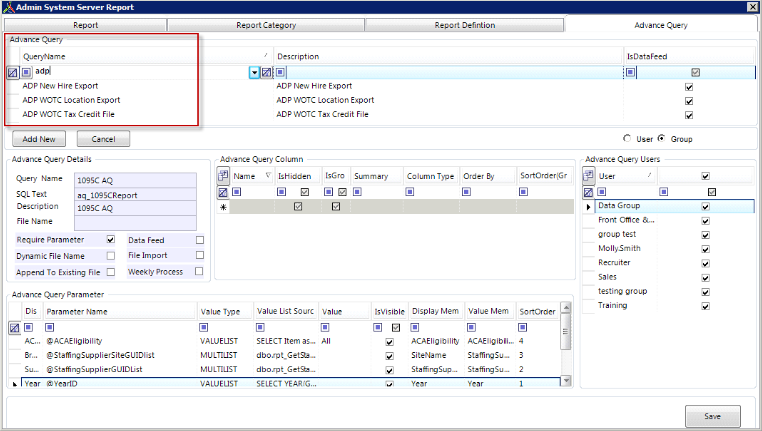
Task: Click the Cancel button
Action: [103, 139]
